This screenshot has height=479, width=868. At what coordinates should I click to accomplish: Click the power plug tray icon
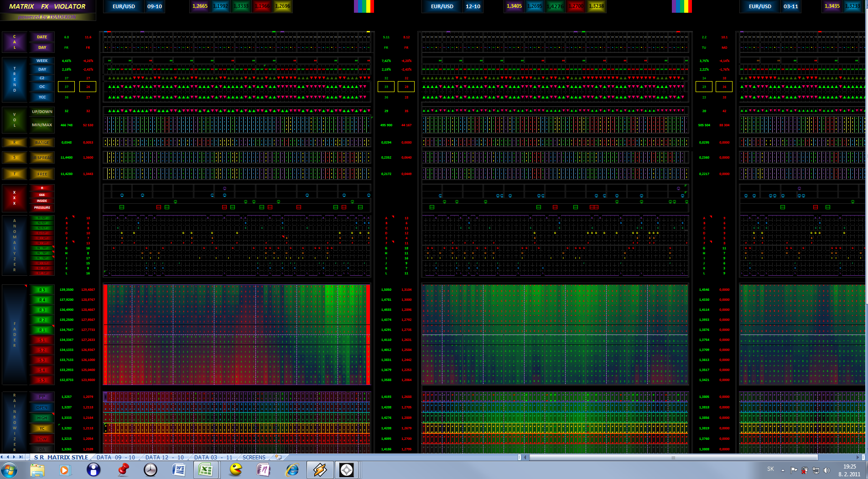(x=805, y=470)
